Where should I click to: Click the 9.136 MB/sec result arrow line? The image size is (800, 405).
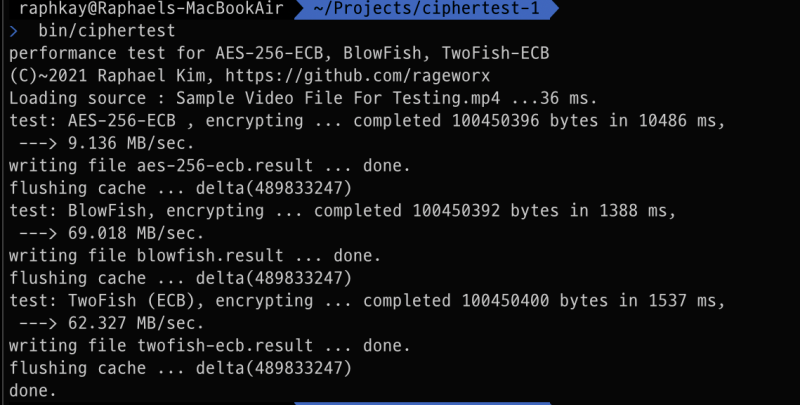tap(107, 143)
